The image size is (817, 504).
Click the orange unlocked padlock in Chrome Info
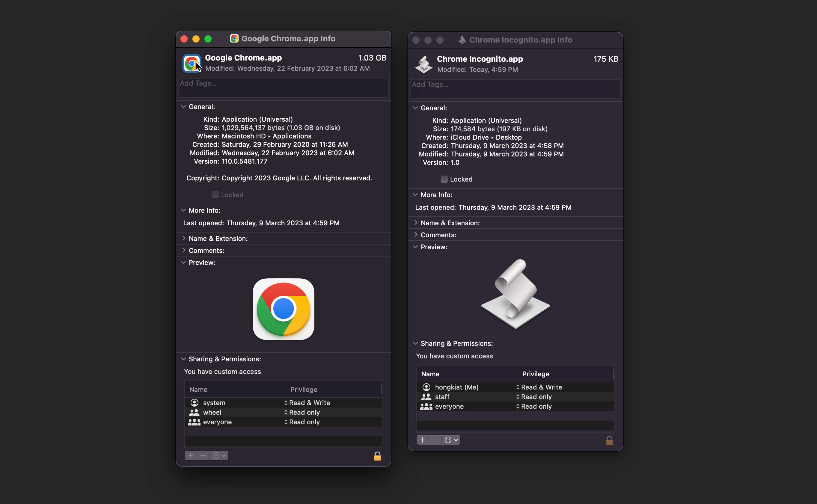377,456
